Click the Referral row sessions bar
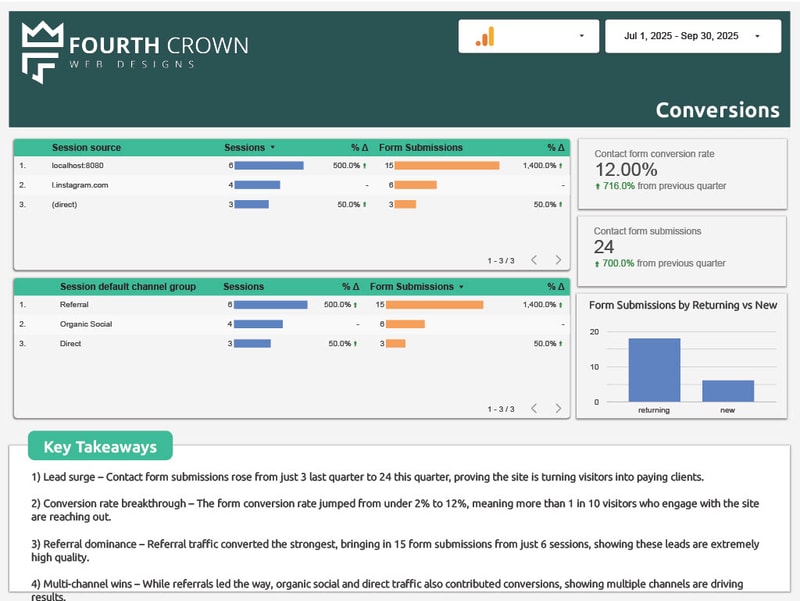Viewport: 800px width, 601px height. click(270, 304)
